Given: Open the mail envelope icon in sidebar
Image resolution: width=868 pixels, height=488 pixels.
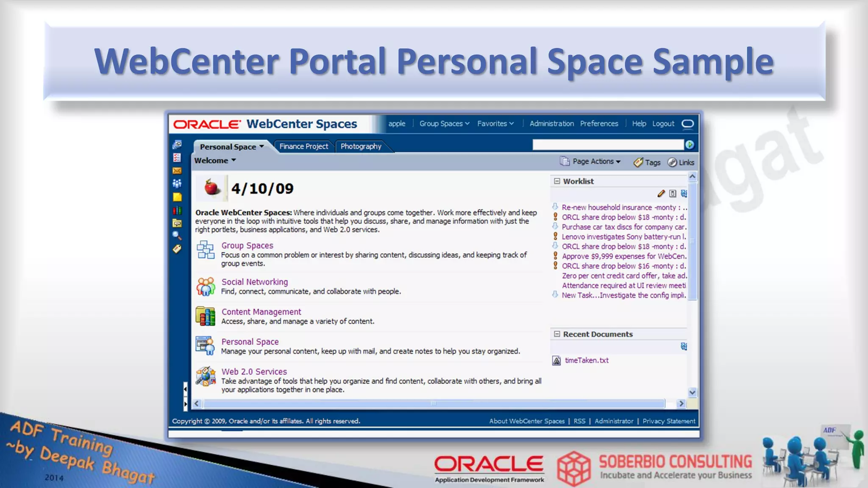Looking at the screenshot, I should pos(177,171).
